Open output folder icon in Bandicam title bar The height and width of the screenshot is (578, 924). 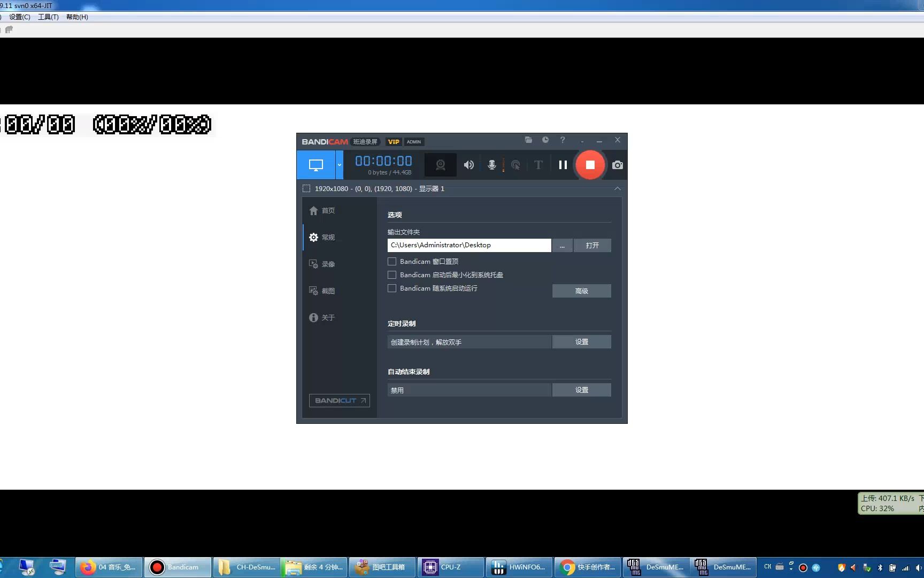coord(528,140)
